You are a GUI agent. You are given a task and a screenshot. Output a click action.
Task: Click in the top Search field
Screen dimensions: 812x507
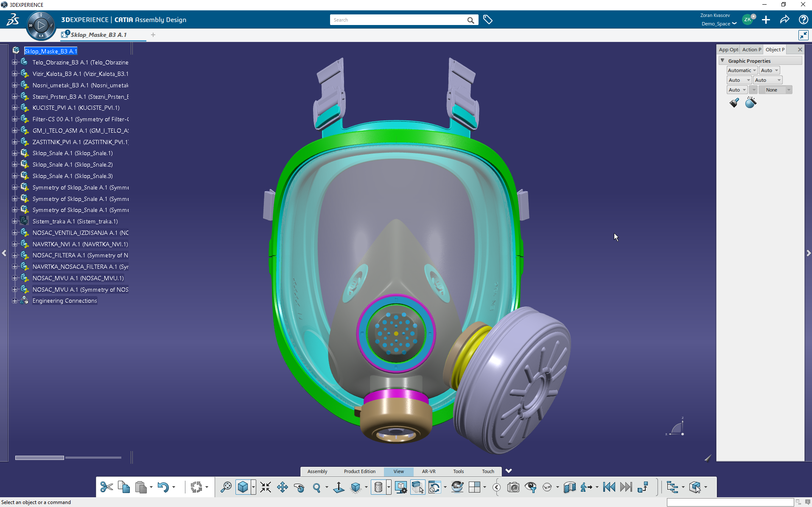coord(399,20)
